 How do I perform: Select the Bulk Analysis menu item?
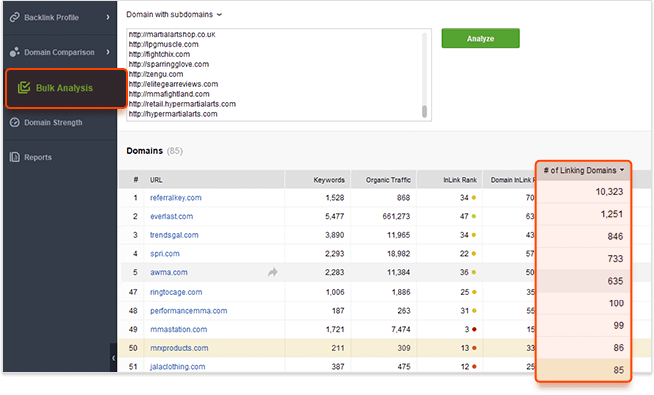point(66,88)
